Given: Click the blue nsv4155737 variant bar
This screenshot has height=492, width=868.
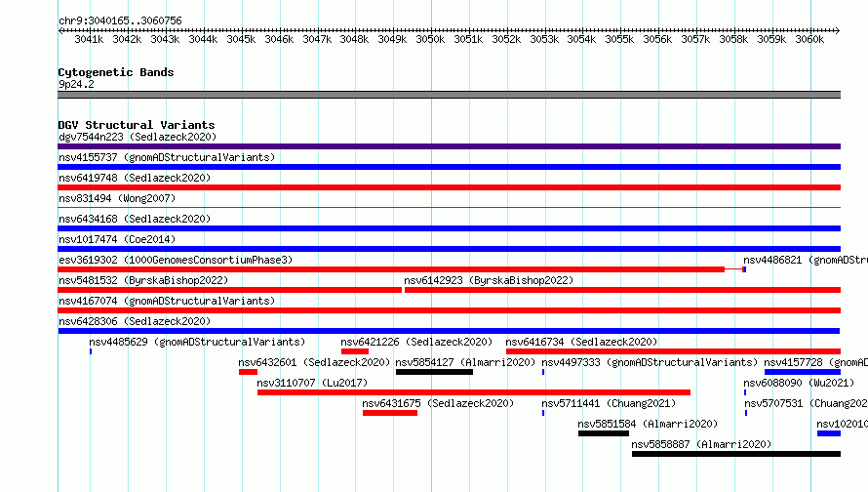Looking at the screenshot, I should tap(449, 167).
